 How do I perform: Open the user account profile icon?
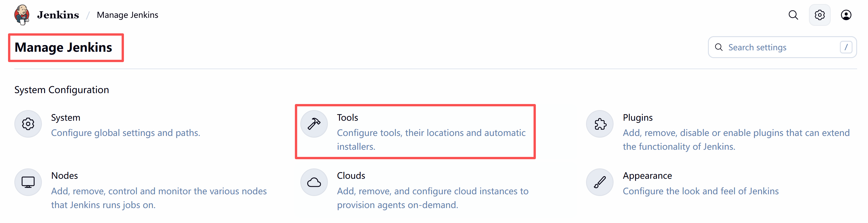(x=846, y=15)
